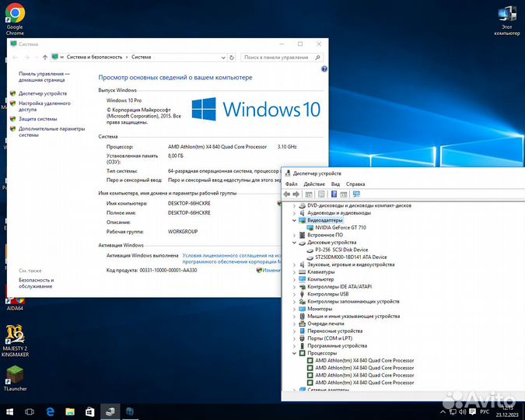Click the blue help icon in Device Manager toolbar

pyautogui.click(x=334, y=194)
